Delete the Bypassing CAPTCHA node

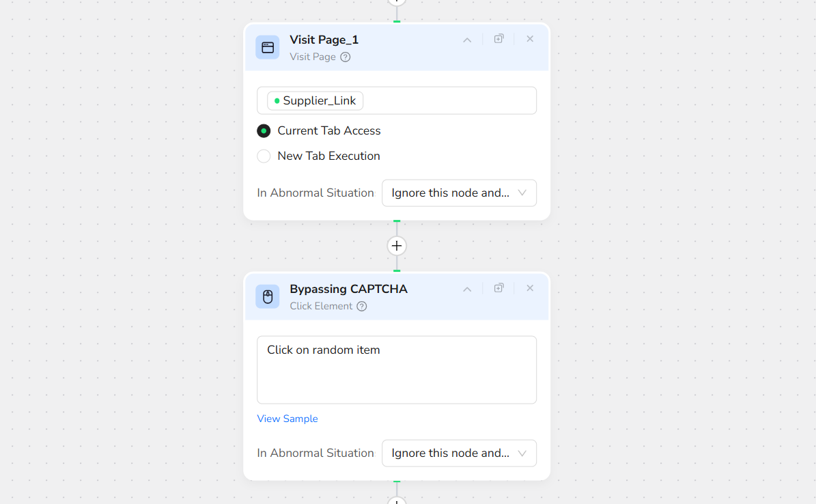click(530, 288)
